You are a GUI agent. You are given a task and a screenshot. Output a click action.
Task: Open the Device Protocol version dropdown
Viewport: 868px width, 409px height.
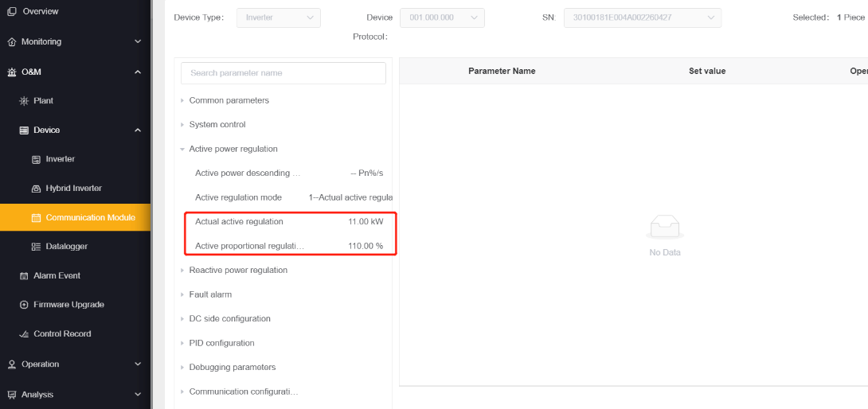(x=442, y=18)
